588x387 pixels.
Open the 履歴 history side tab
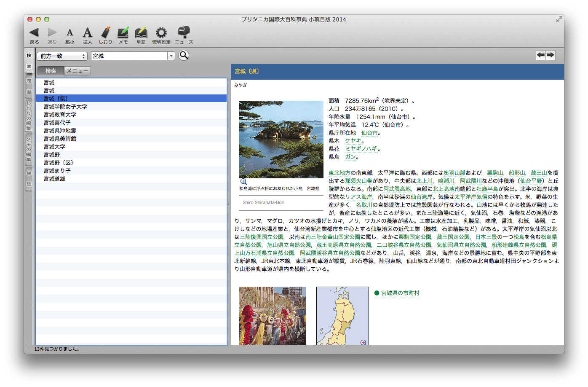pyautogui.click(x=29, y=86)
